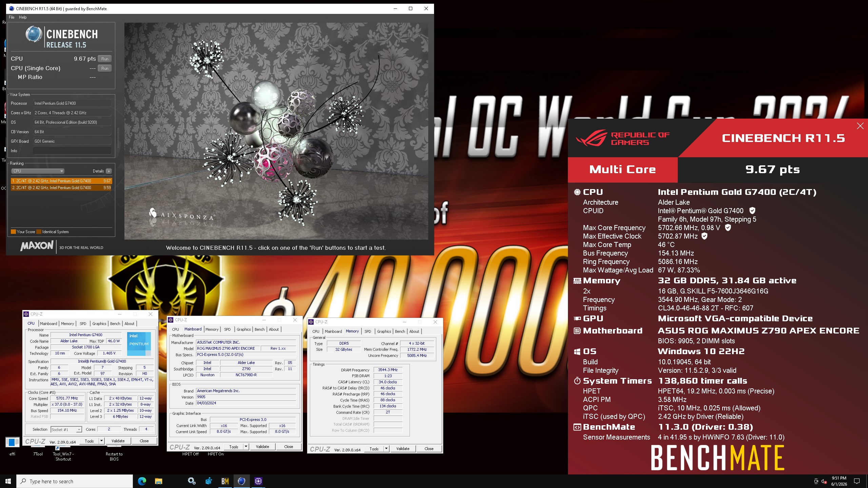The image size is (868, 488).
Task: Switch to Cinebench globe taskbar icon
Action: (x=241, y=481)
